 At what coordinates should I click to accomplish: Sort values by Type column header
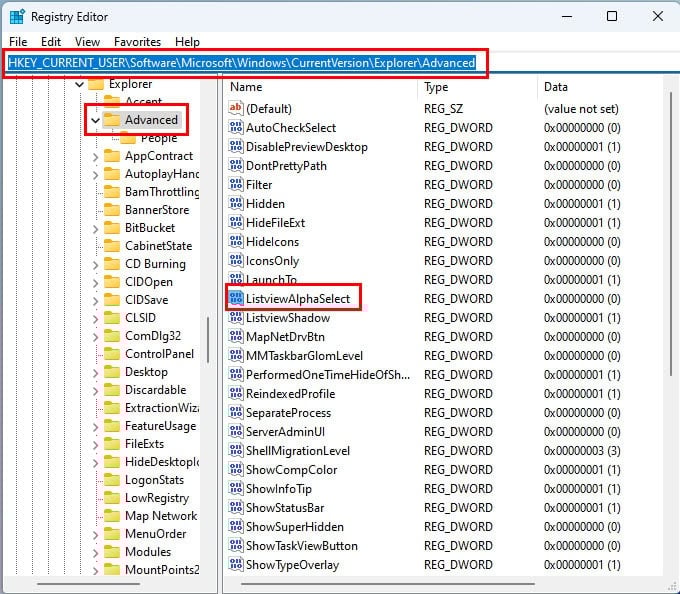(478, 87)
